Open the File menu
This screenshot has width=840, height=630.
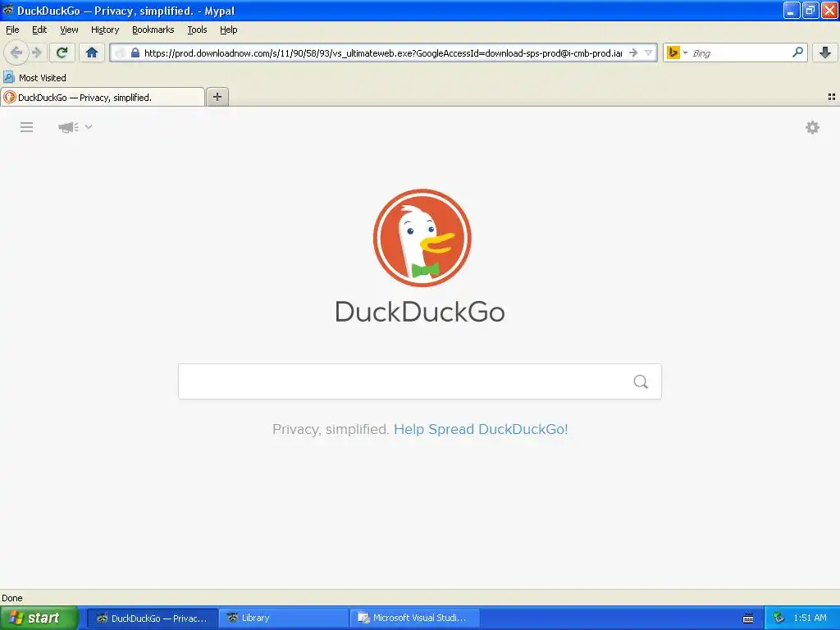pyautogui.click(x=12, y=30)
